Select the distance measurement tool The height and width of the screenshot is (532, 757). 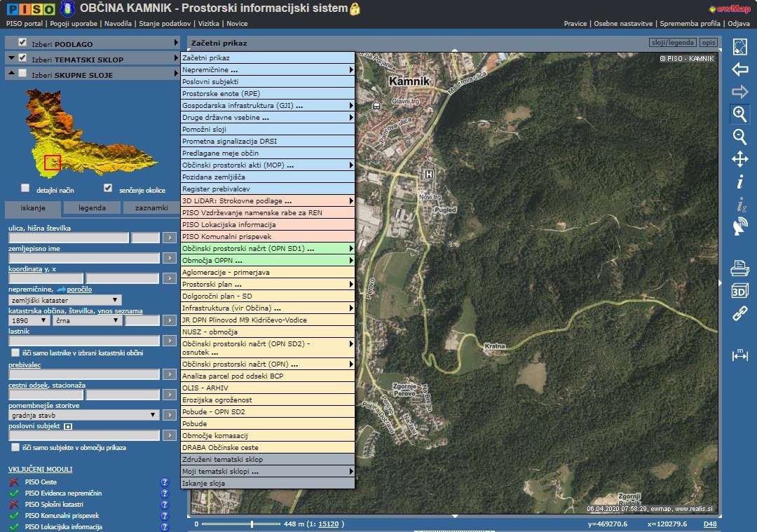pos(739,355)
